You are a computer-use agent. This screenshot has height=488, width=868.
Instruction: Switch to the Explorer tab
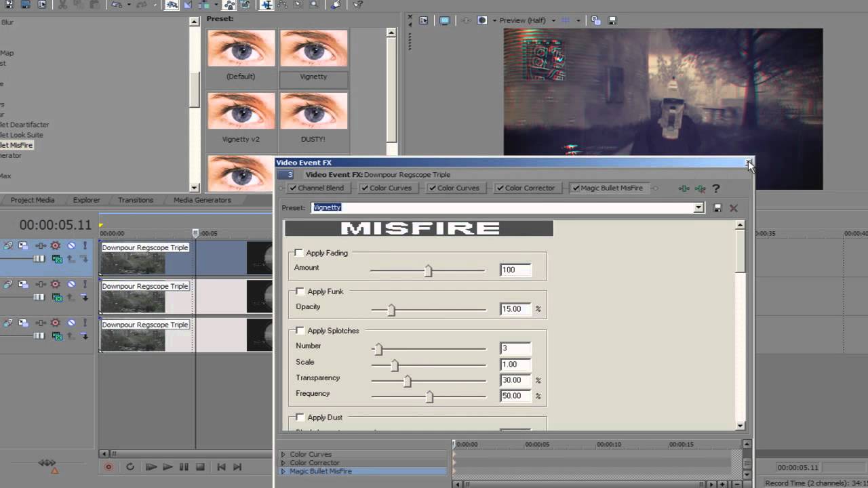pyautogui.click(x=86, y=200)
